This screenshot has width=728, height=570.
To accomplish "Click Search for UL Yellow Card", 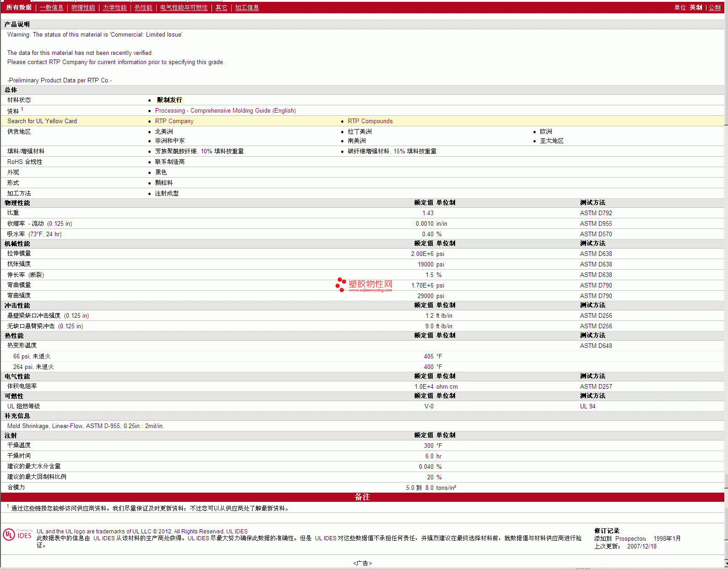I will (x=42, y=121).
